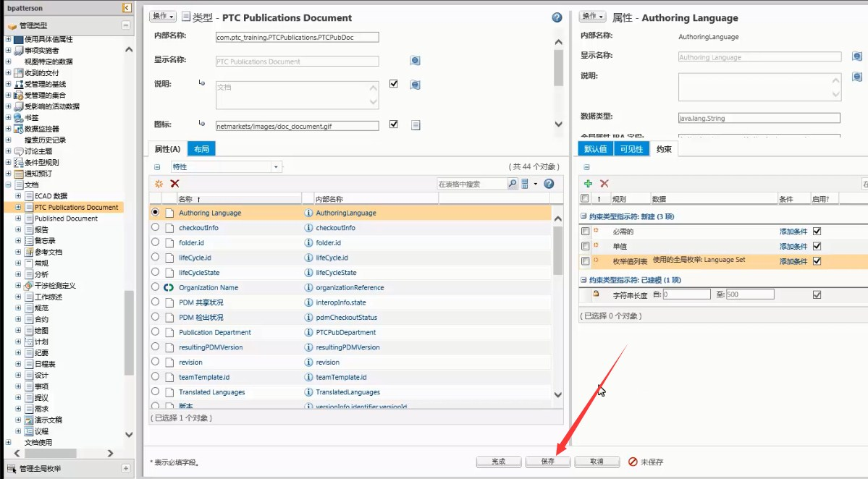This screenshot has height=479, width=868.
Task: Click the Done button
Action: tap(499, 462)
